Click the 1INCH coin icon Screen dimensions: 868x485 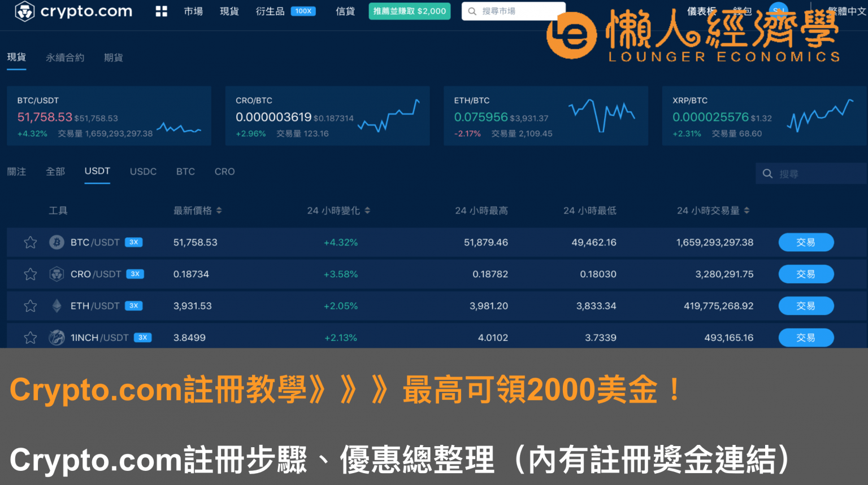tap(57, 338)
